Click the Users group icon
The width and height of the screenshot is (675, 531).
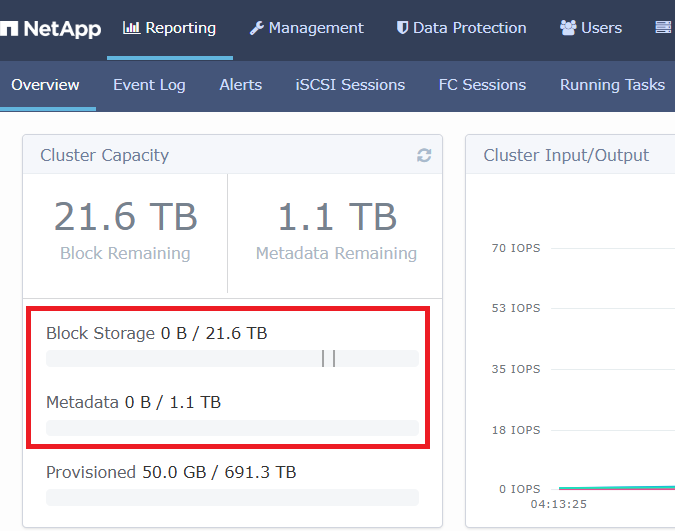pyautogui.click(x=568, y=28)
